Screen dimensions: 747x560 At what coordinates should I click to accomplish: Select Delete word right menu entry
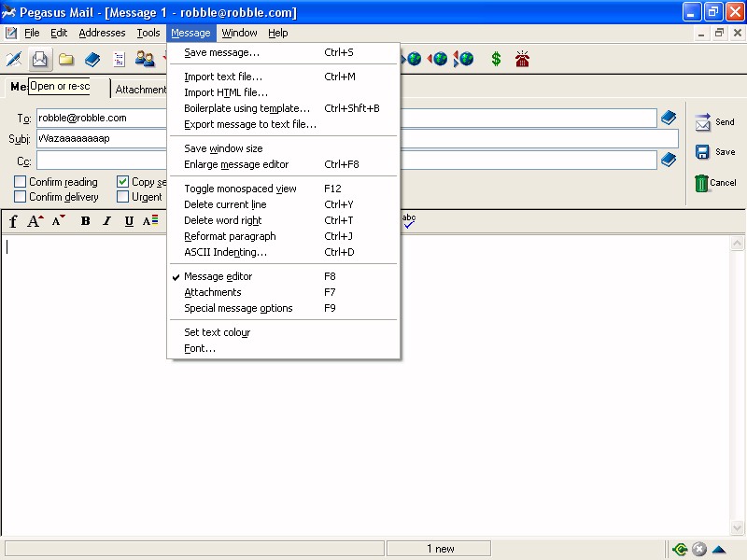(x=284, y=220)
